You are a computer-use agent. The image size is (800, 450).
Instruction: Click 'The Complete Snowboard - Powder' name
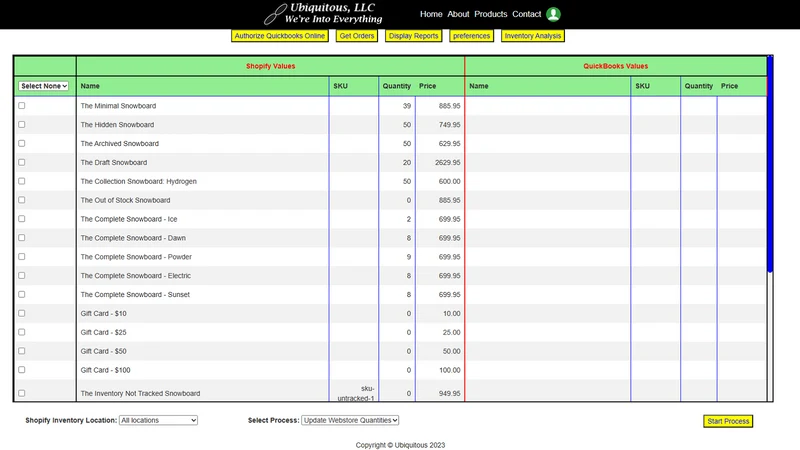136,257
